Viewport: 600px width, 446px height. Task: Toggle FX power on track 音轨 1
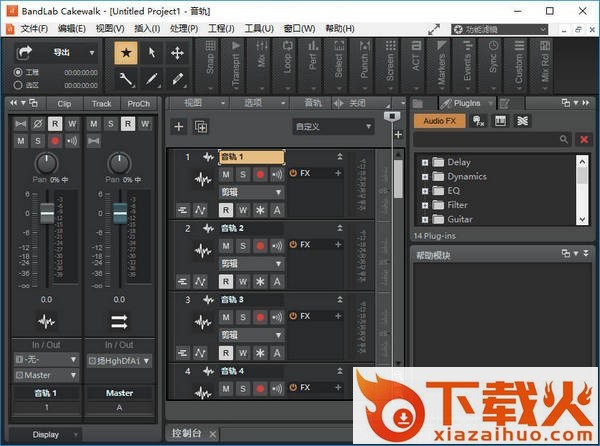click(x=293, y=173)
